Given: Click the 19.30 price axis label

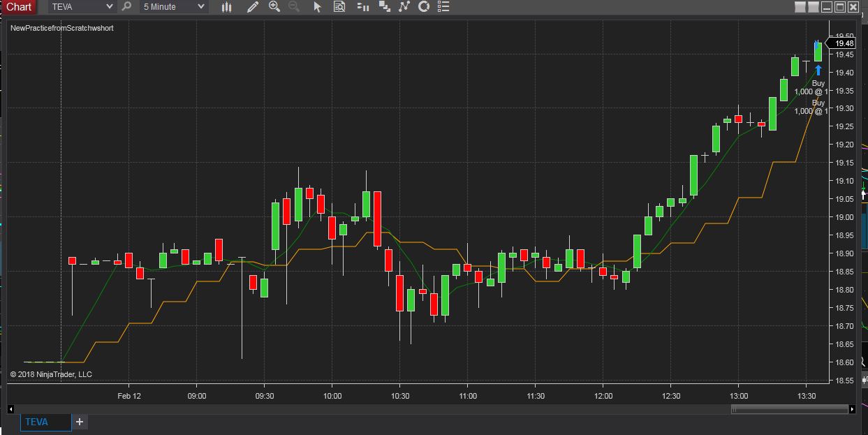Looking at the screenshot, I should pos(844,108).
